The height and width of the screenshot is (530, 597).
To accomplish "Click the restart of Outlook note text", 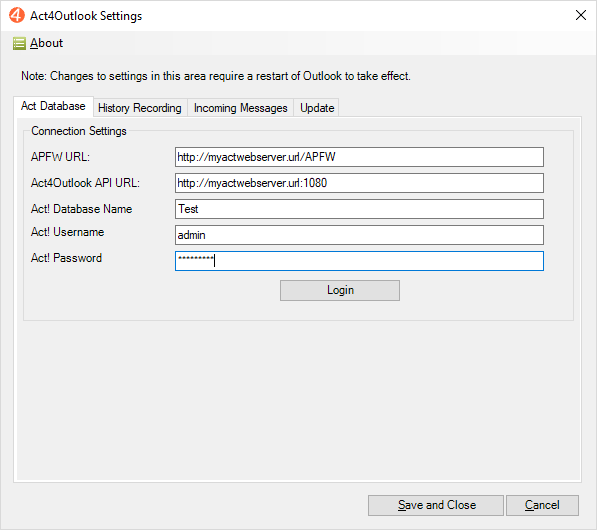I will (x=216, y=76).
